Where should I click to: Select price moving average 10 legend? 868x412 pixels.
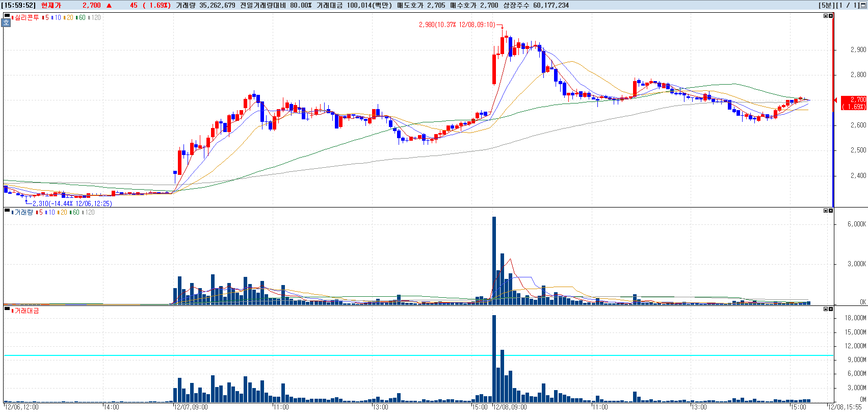coord(56,17)
